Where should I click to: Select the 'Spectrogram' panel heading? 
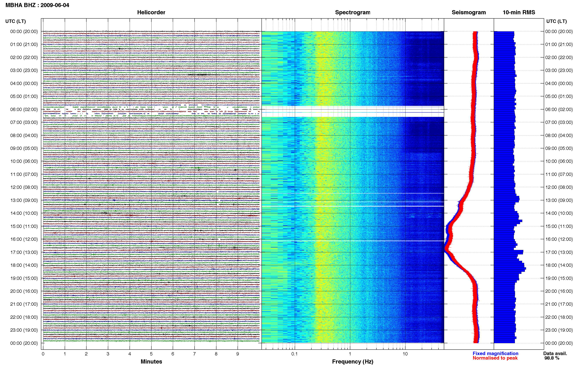(353, 12)
